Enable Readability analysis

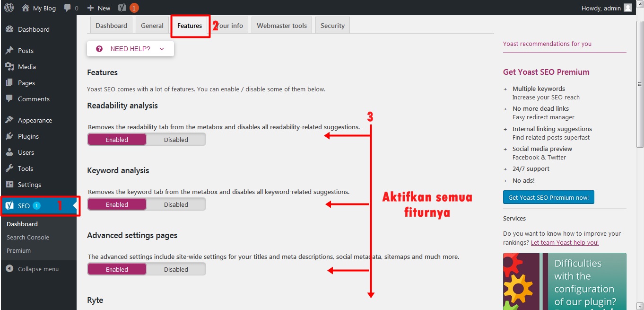[x=117, y=140]
